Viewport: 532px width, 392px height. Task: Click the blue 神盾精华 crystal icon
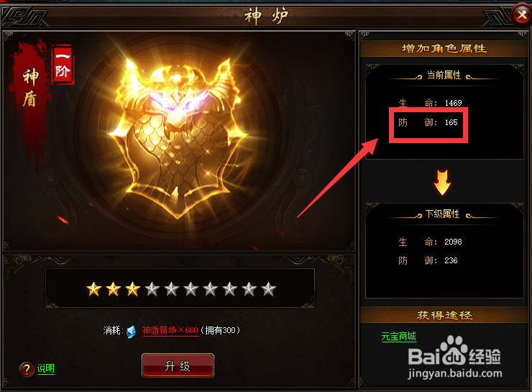[131, 332]
